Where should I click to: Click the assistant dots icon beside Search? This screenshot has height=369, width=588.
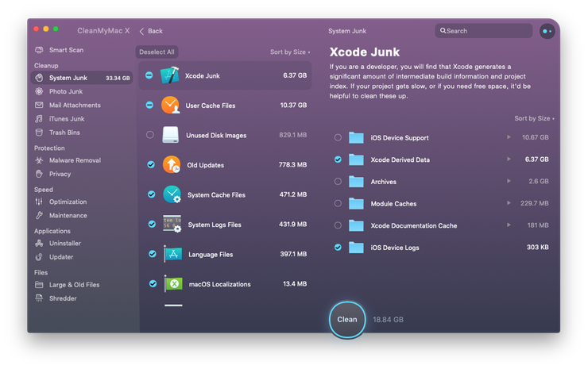click(547, 31)
